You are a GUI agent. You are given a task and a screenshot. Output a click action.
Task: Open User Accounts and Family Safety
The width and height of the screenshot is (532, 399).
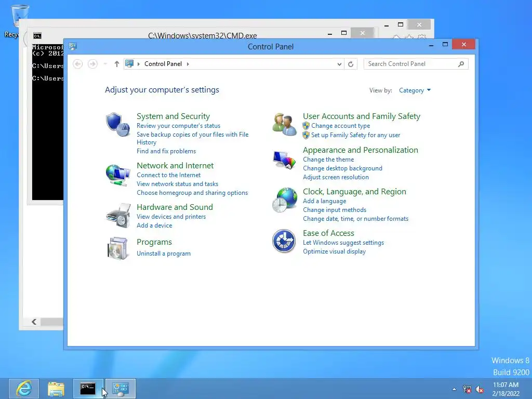362,116
